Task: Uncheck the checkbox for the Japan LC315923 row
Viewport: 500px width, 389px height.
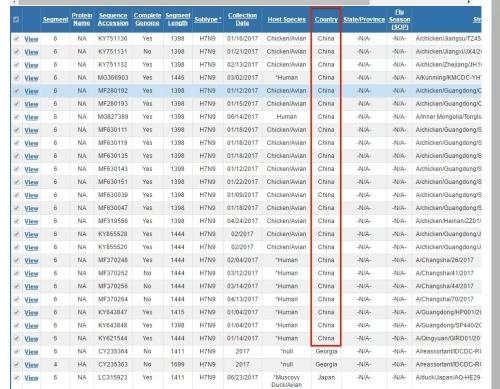Action: click(16, 378)
